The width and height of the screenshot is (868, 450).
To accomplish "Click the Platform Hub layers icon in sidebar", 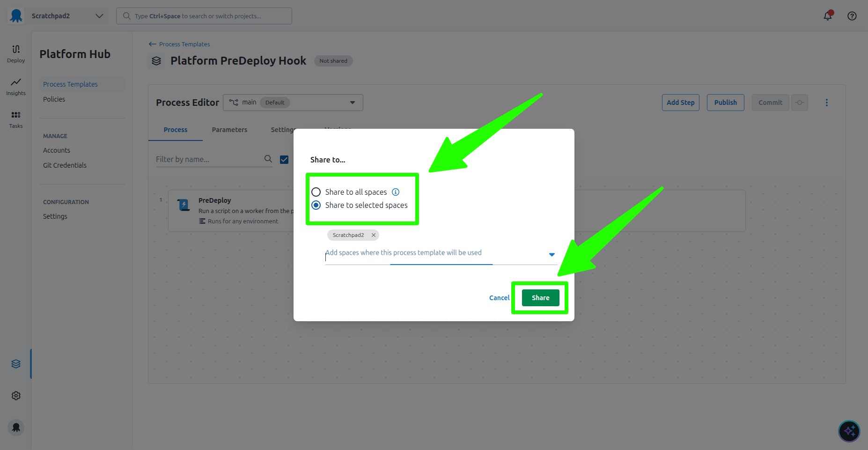I will pyautogui.click(x=15, y=363).
